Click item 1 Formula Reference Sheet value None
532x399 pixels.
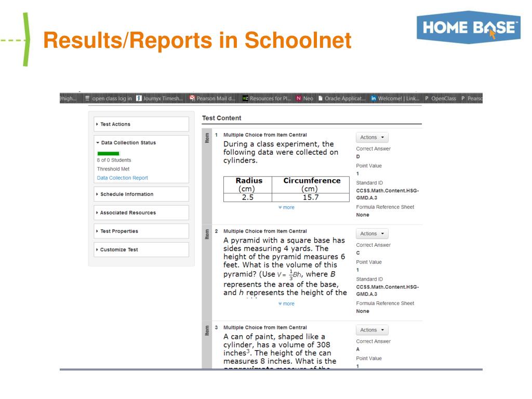(x=363, y=215)
